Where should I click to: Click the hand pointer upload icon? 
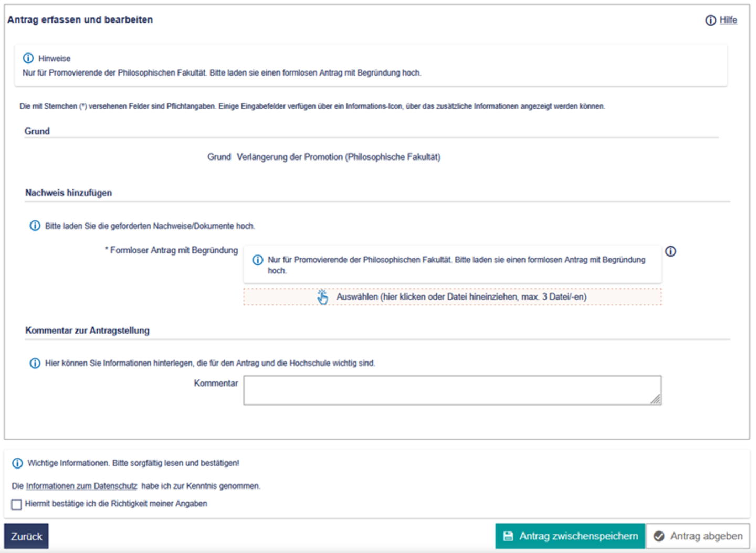(x=322, y=297)
